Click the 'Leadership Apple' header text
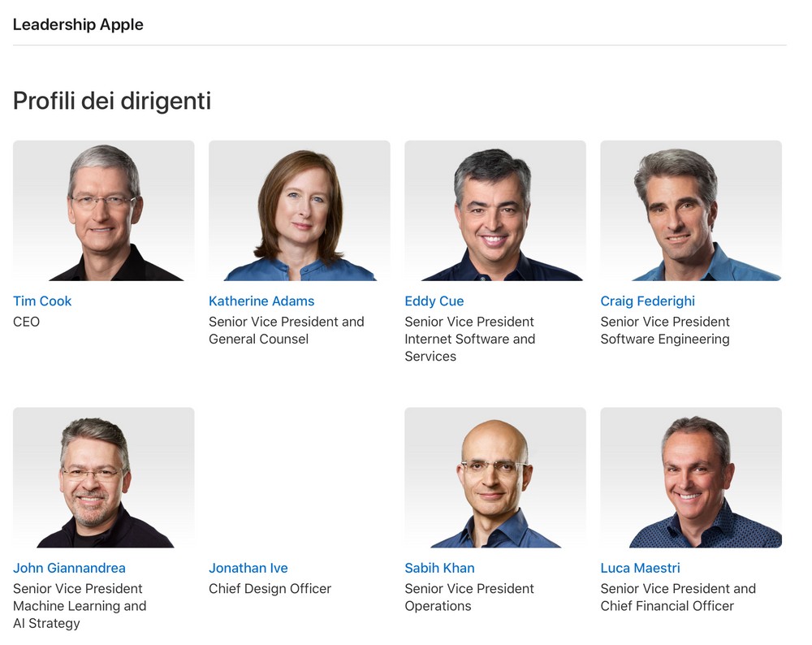This screenshot has width=812, height=645. [x=78, y=24]
